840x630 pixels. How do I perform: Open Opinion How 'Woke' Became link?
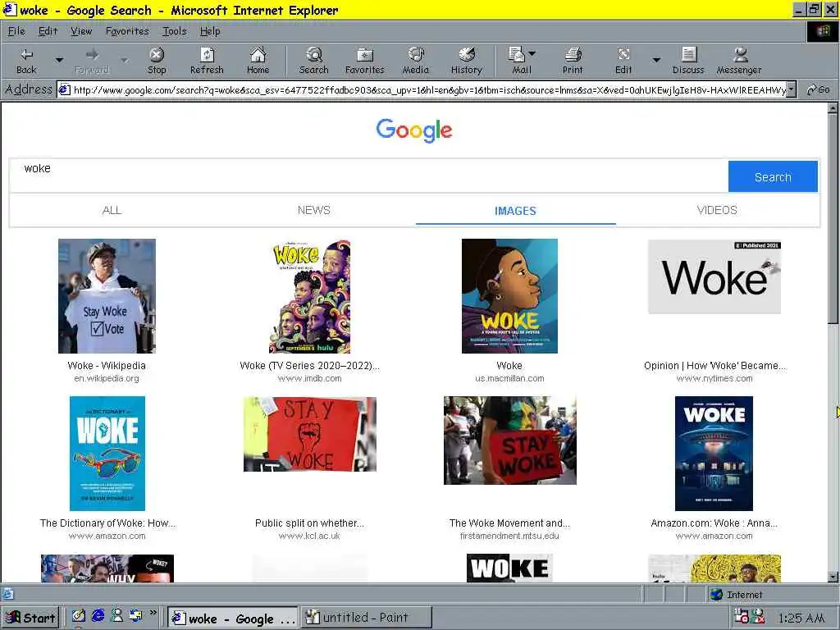click(714, 365)
